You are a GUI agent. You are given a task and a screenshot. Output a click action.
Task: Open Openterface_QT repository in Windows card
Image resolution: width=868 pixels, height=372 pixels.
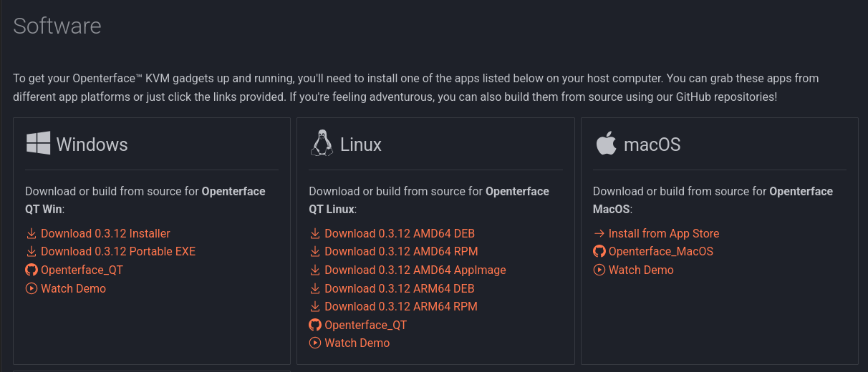click(82, 270)
